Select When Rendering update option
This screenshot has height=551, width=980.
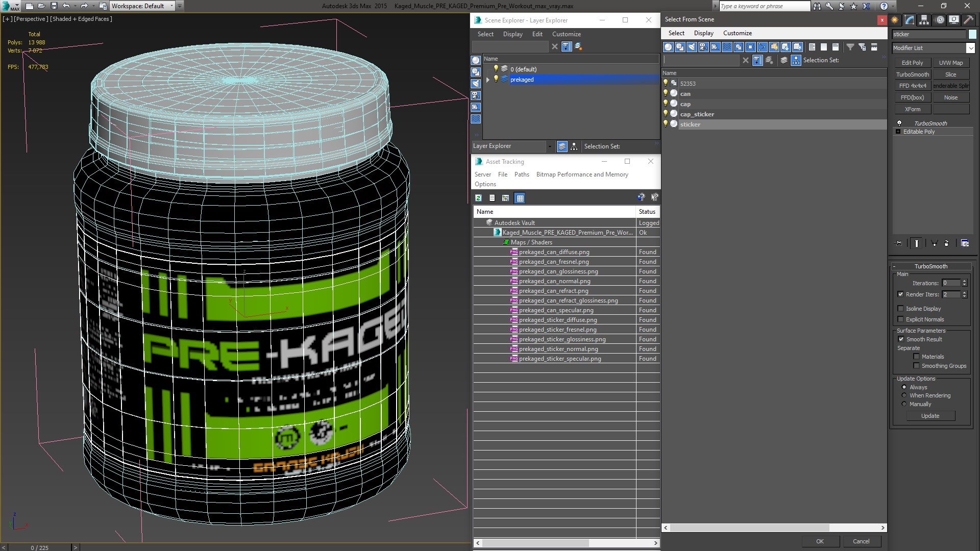[x=904, y=395]
